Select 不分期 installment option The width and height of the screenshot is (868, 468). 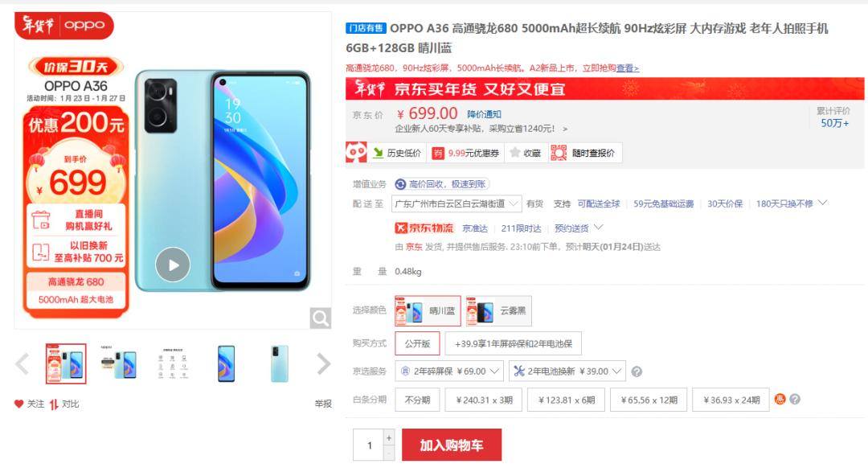point(417,400)
